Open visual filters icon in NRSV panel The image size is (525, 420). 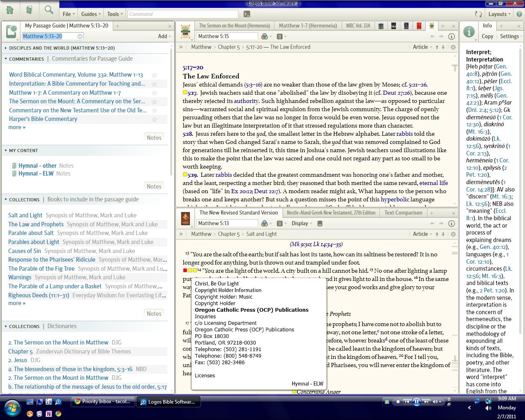(x=265, y=224)
